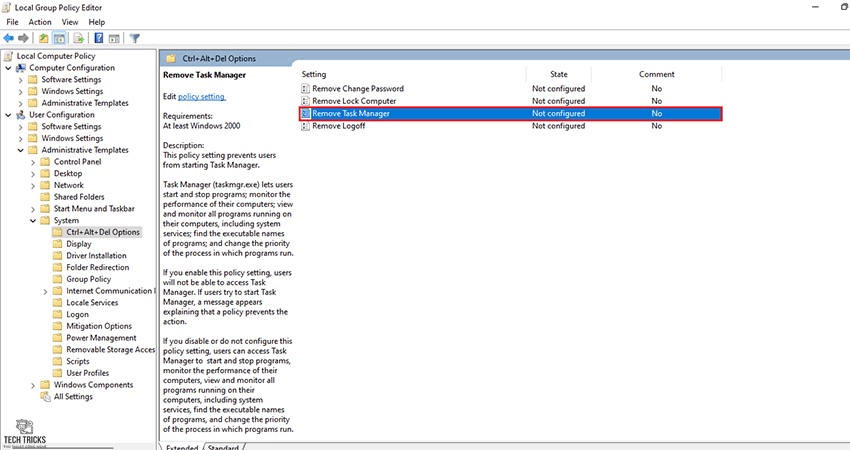The height and width of the screenshot is (450, 850).
Task: Click the User Profiles folder icon
Action: [x=58, y=373]
